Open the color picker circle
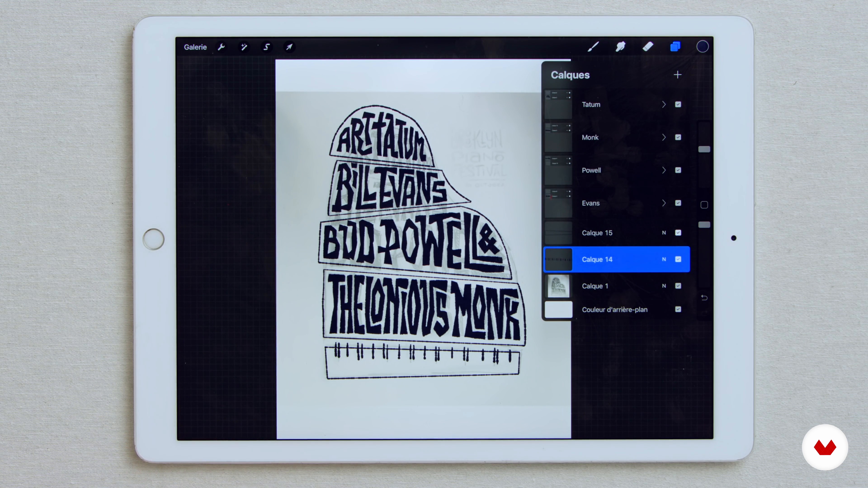 pos(703,47)
